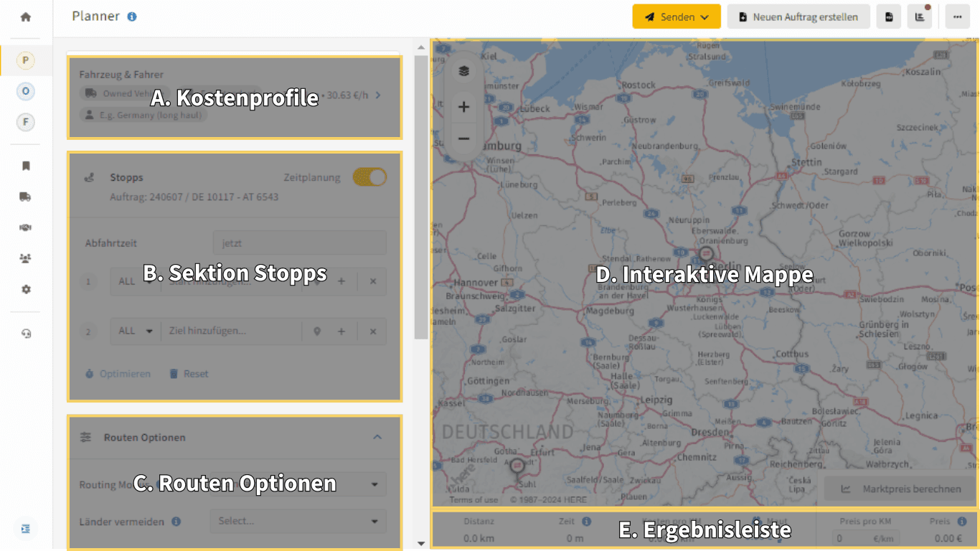Click the Reset link
The height and width of the screenshot is (551, 980).
pyautogui.click(x=189, y=374)
